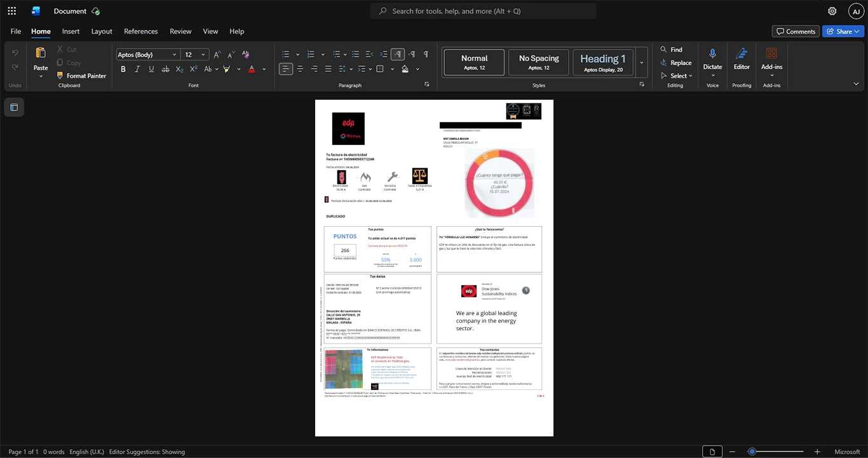The height and width of the screenshot is (458, 868).
Task: Click Replace in the Editing group
Action: coord(675,63)
